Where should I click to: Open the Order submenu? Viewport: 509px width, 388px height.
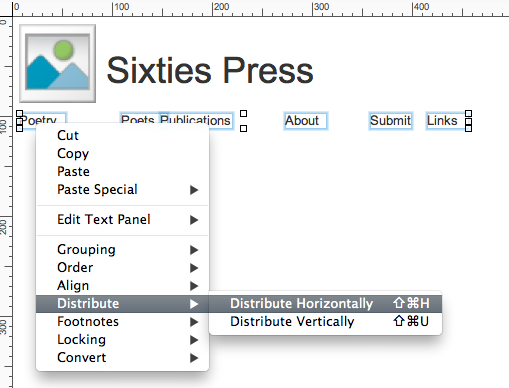(x=122, y=268)
